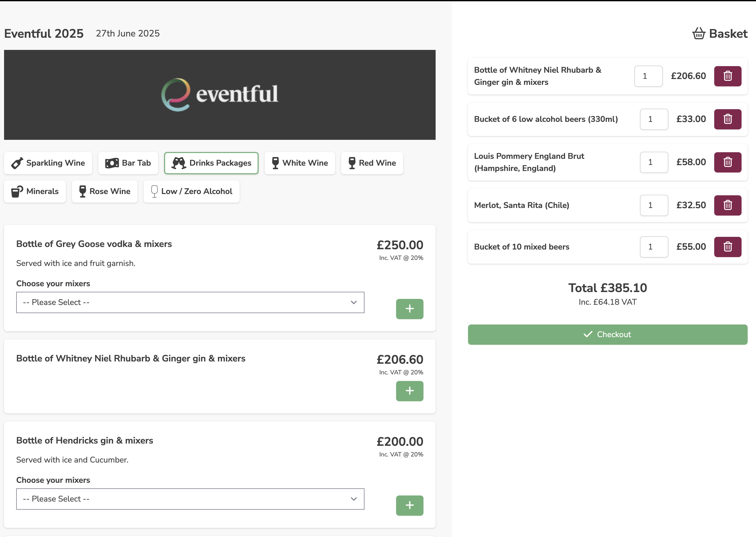The width and height of the screenshot is (756, 537).
Task: Open the Bar Tab category
Action: pos(128,163)
